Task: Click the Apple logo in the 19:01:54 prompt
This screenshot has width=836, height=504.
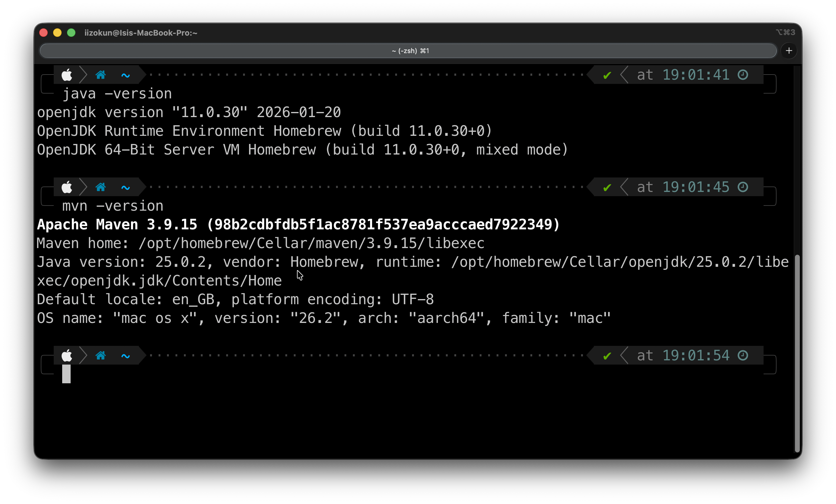Action: [67, 356]
